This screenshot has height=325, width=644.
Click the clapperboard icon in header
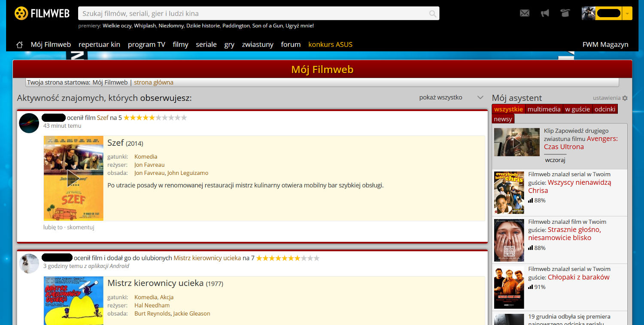(x=565, y=13)
